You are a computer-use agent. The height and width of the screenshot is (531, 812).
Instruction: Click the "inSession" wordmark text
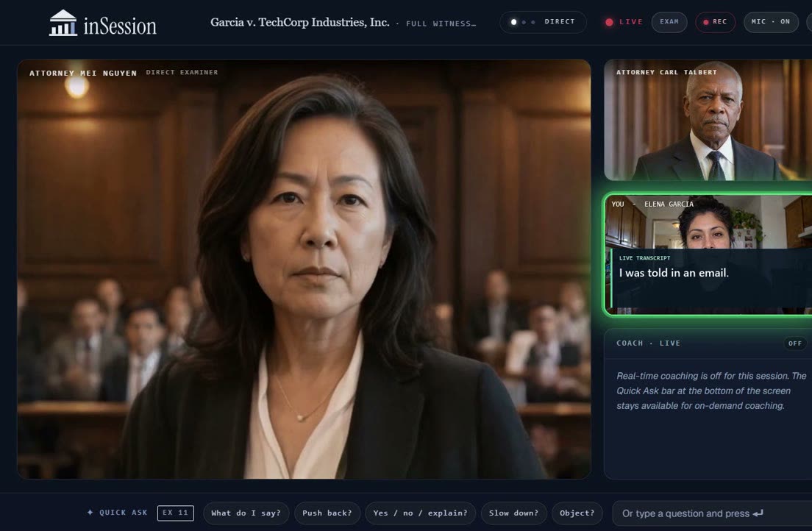[120, 26]
